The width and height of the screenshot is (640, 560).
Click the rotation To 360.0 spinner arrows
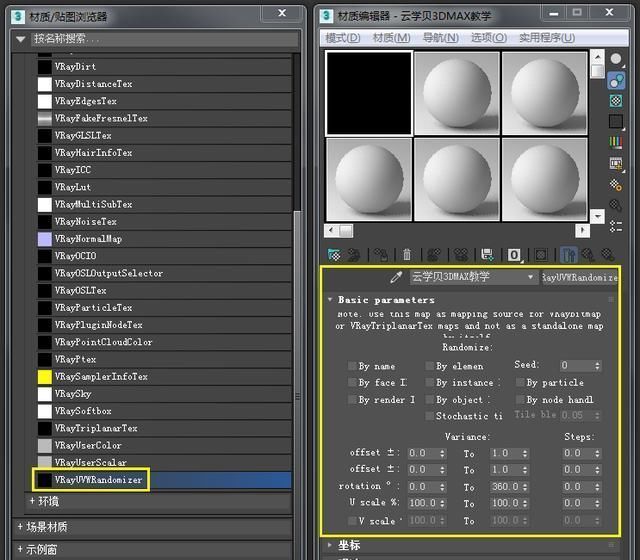coord(524,487)
